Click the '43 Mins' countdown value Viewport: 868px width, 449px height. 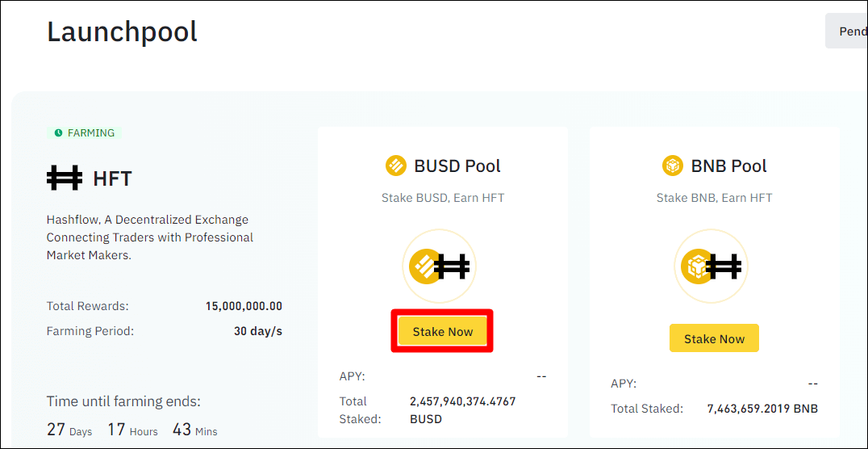pyautogui.click(x=195, y=430)
